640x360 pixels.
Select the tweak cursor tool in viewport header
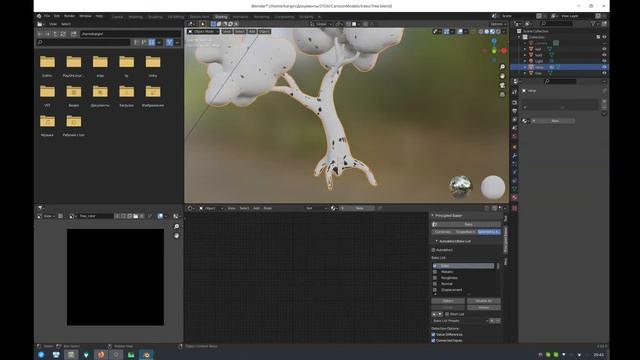click(203, 24)
